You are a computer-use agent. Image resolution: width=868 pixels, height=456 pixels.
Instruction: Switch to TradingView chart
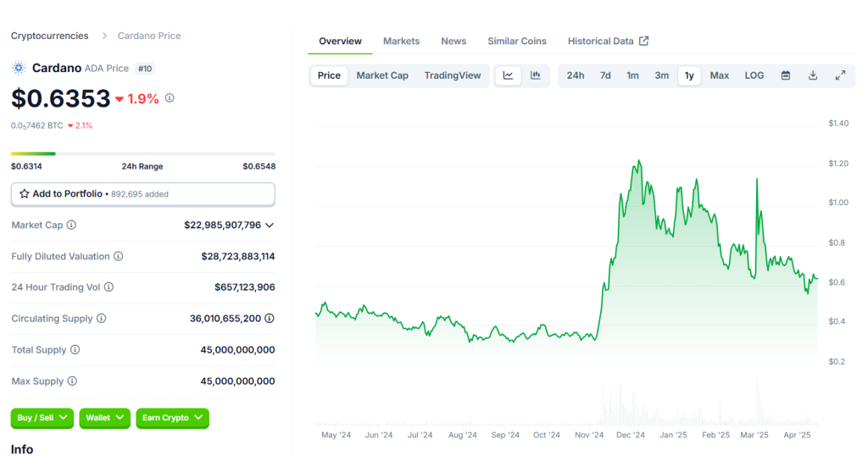pyautogui.click(x=453, y=75)
